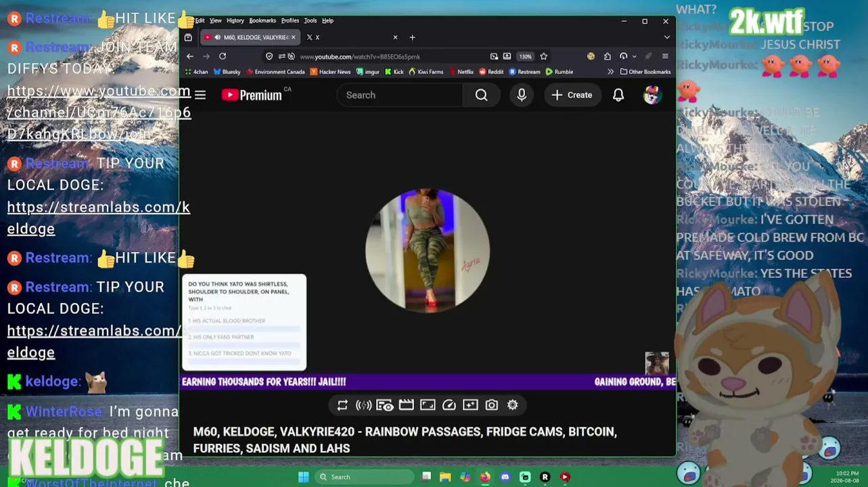
Task: Open the player enhancer settings gear
Action: 513,405
